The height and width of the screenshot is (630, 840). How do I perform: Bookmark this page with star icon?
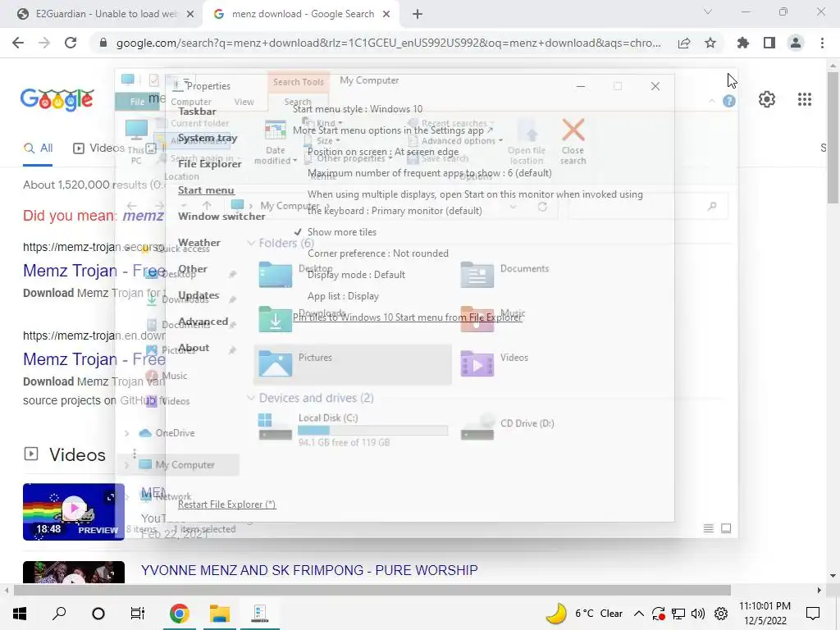(710, 43)
